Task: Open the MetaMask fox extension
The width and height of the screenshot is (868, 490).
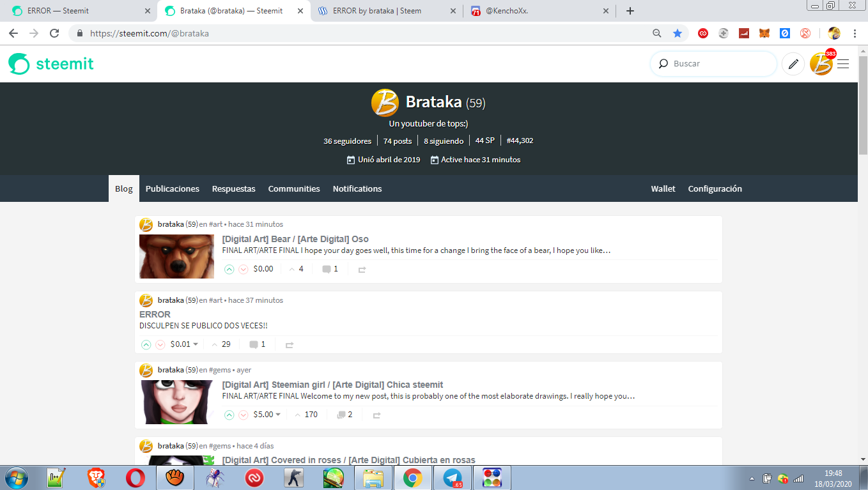Action: pos(764,33)
